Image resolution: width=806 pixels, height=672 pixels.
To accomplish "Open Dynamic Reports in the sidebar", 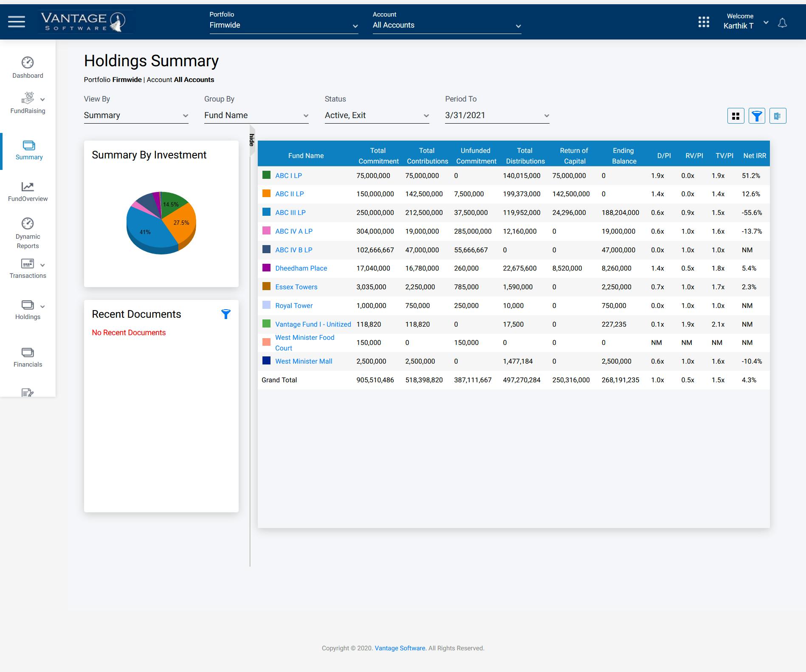I will (27, 232).
